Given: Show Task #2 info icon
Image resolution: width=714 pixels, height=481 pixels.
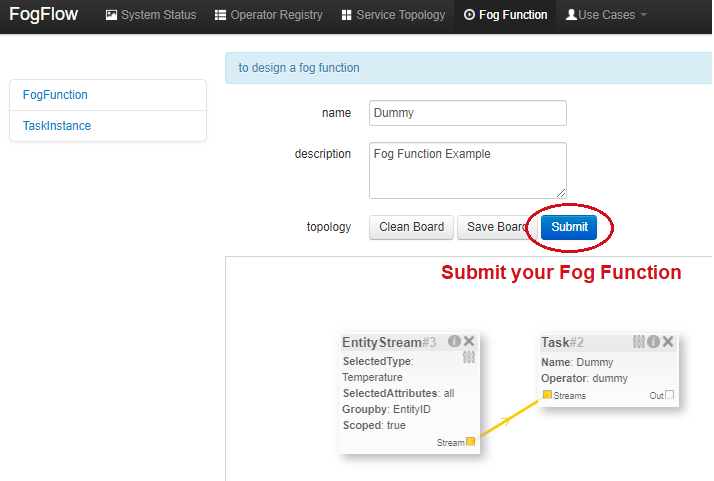Looking at the screenshot, I should click(653, 341).
